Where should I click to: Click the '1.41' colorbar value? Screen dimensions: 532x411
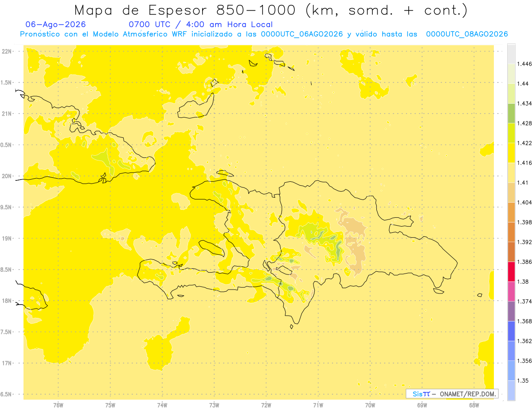point(523,183)
